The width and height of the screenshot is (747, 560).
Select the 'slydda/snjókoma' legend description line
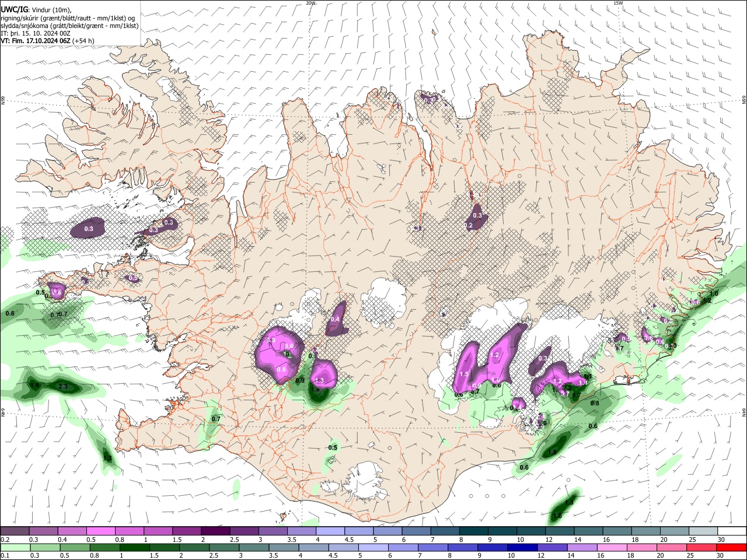pyautogui.click(x=69, y=26)
